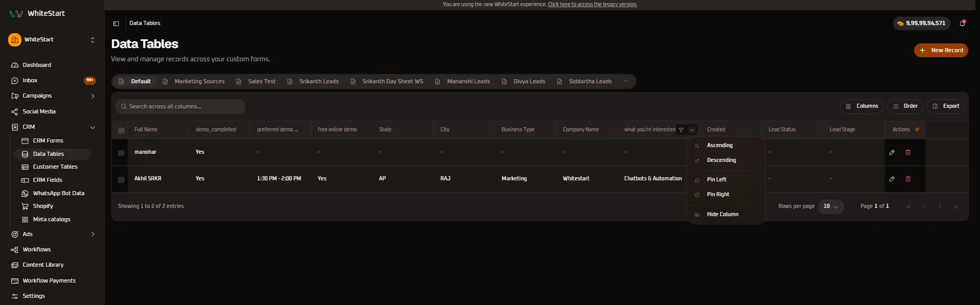Open Social Media section
This screenshot has width=980, height=305.
coord(39,111)
